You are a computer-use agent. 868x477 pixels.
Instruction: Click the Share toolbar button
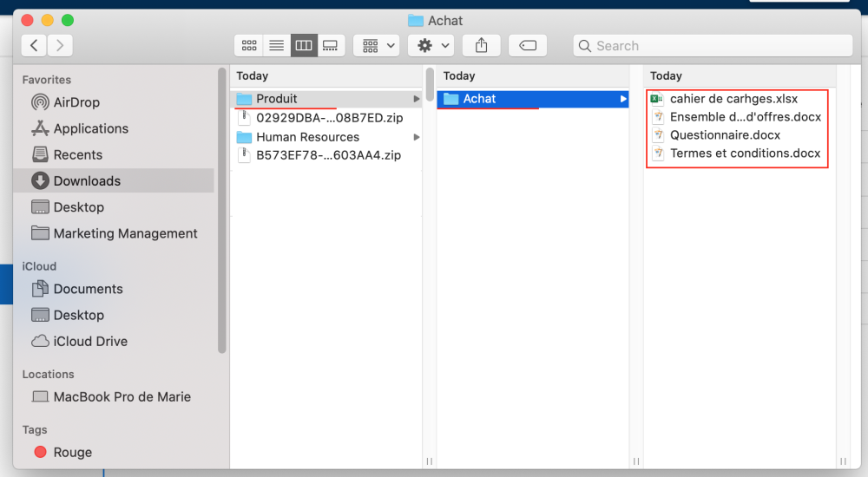481,45
